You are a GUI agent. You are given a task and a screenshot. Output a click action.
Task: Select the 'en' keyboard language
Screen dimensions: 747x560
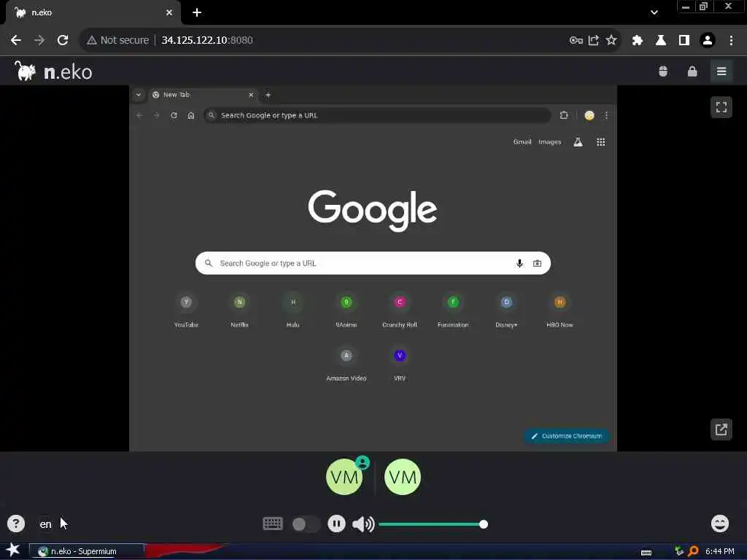coord(45,524)
